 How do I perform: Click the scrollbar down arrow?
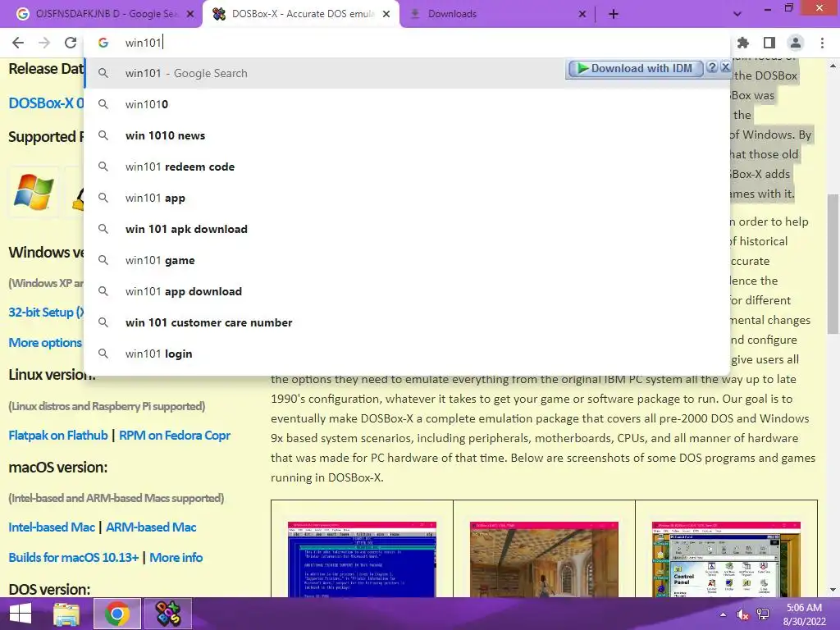tap(833, 590)
